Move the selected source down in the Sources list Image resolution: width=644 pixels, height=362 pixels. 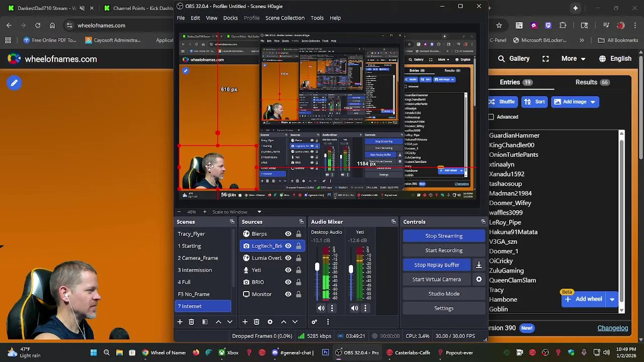tap(295, 322)
